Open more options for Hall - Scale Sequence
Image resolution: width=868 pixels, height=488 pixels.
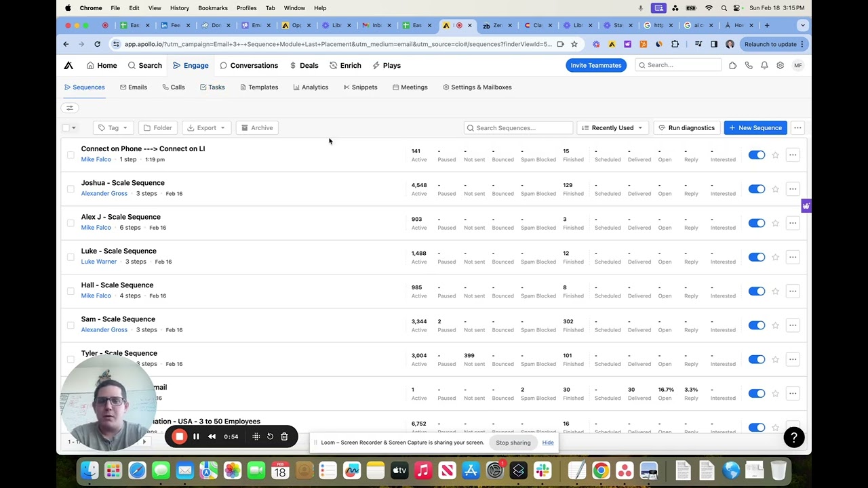(x=793, y=291)
